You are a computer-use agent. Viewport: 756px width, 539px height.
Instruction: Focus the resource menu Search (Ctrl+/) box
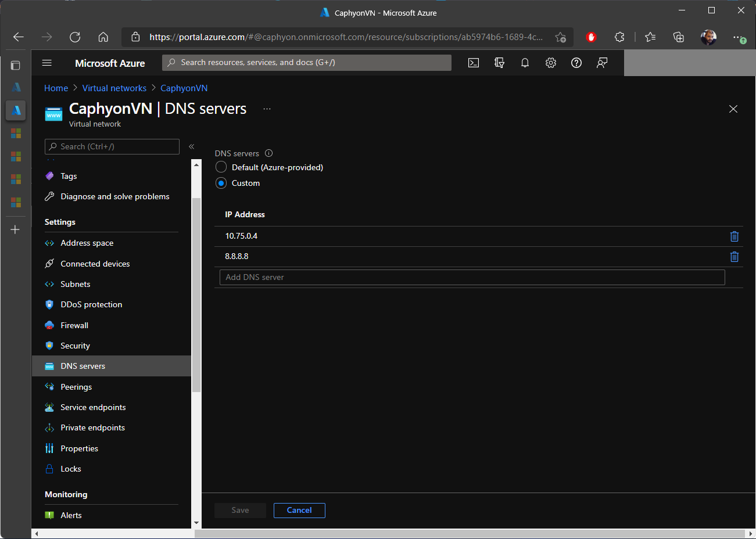coord(112,146)
